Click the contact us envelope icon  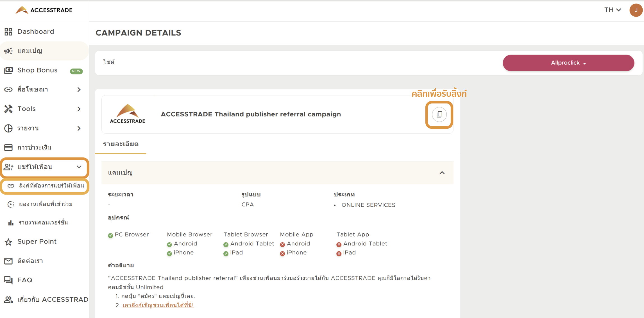[x=8, y=261]
